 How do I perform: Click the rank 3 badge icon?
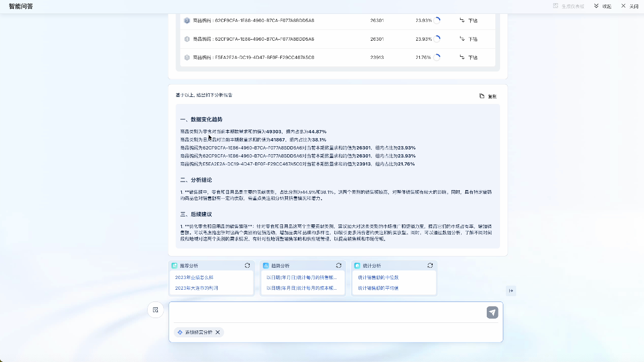pos(187,20)
